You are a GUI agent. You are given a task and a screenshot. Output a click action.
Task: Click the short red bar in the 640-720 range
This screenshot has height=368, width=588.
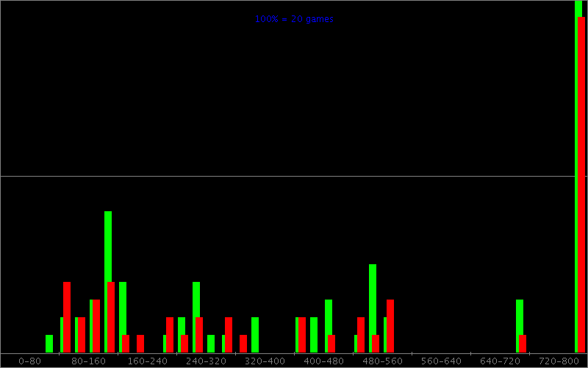523,344
